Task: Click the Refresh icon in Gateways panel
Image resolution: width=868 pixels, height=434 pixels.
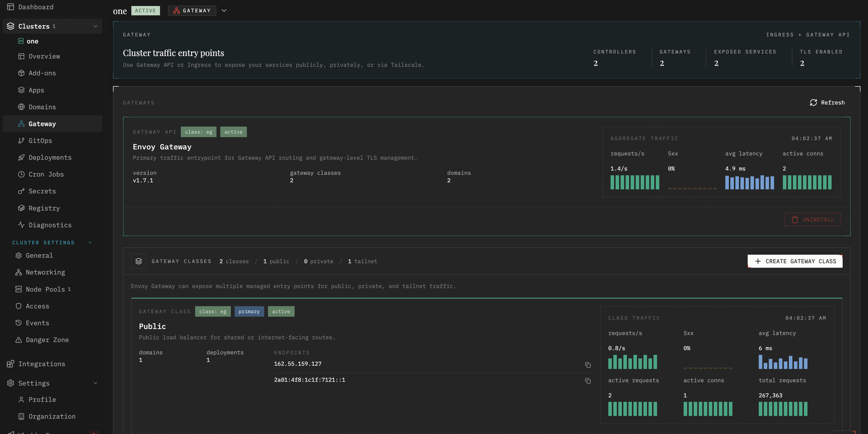Action: click(813, 103)
